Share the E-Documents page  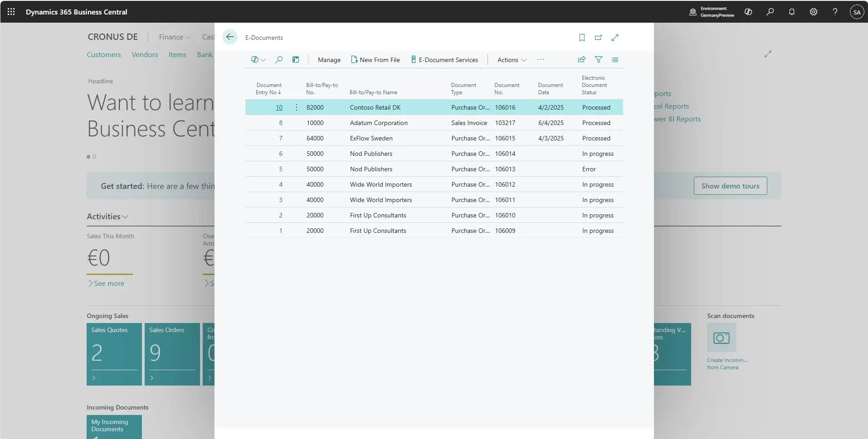click(582, 59)
